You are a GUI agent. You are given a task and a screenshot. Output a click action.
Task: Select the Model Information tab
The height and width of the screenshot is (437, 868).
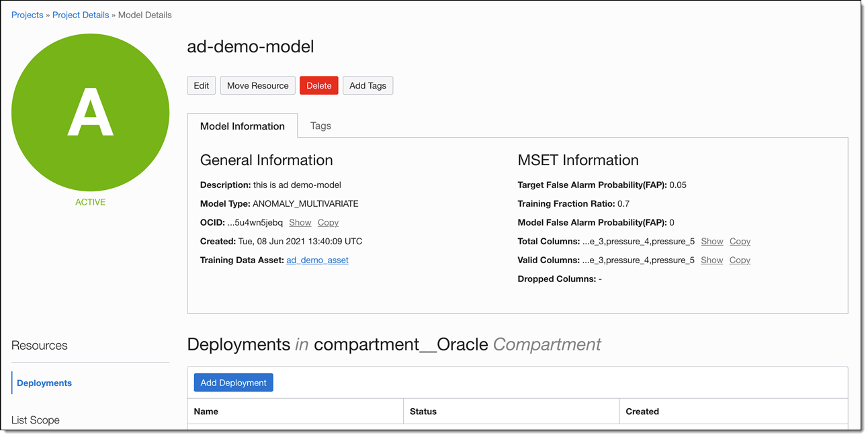point(243,126)
